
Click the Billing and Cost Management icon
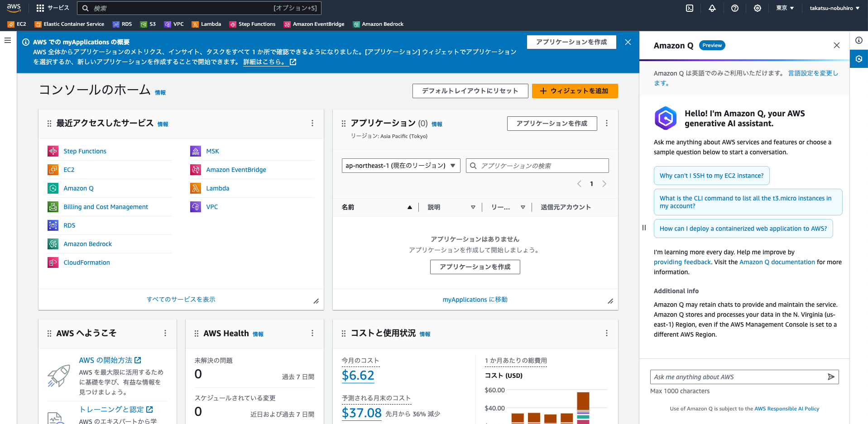click(x=53, y=207)
